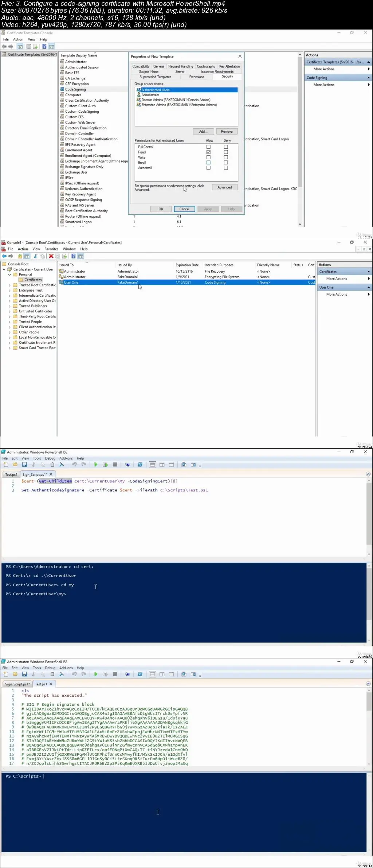Viewport: 373px width, 868px height.
Task: Click the Advanced button in the Properties dialog
Action: (x=224, y=187)
